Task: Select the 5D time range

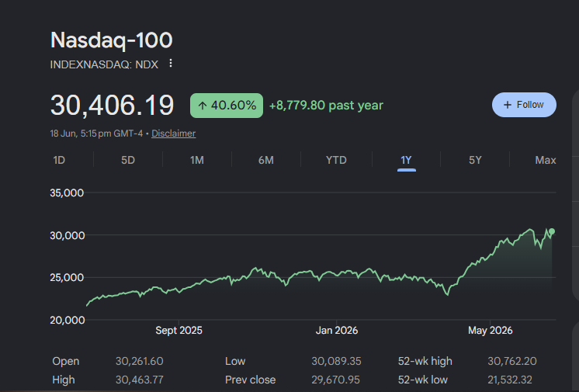Action: 128,160
